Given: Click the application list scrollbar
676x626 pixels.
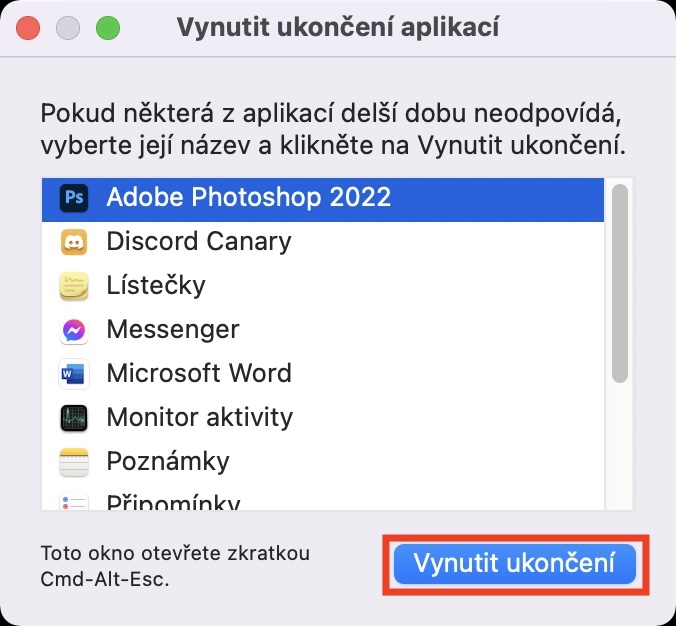Looking at the screenshot, I should tap(620, 284).
